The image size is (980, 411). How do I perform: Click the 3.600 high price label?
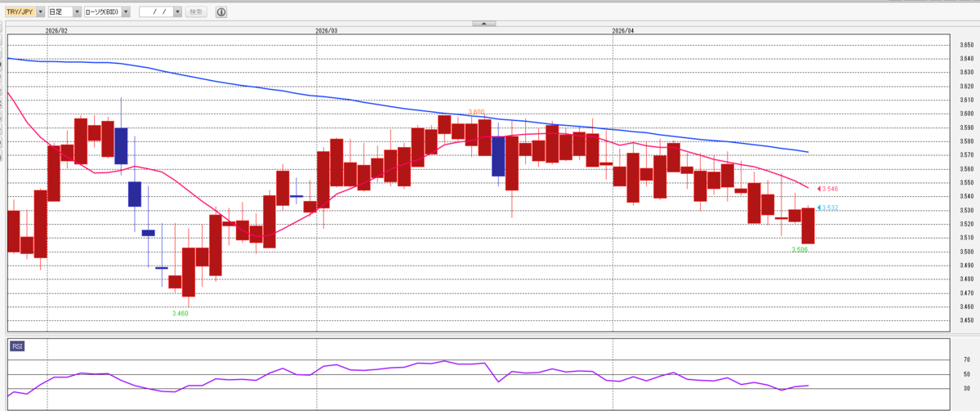click(477, 112)
